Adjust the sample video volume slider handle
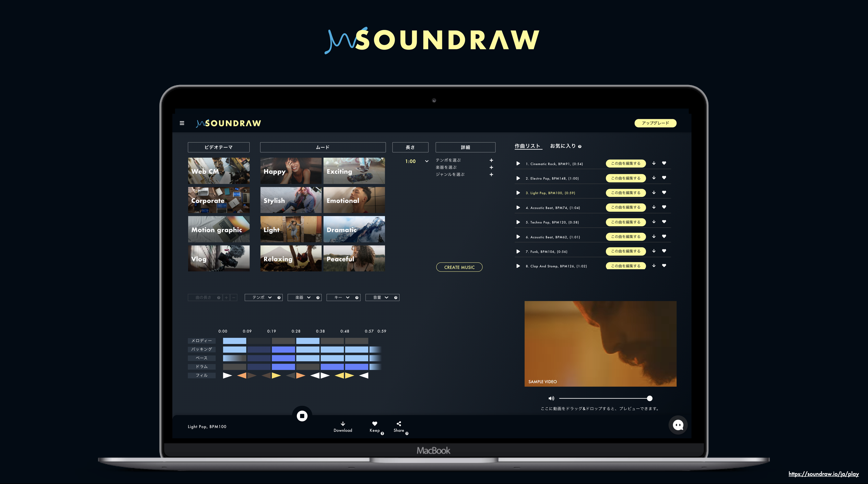This screenshot has height=484, width=868. click(x=650, y=398)
